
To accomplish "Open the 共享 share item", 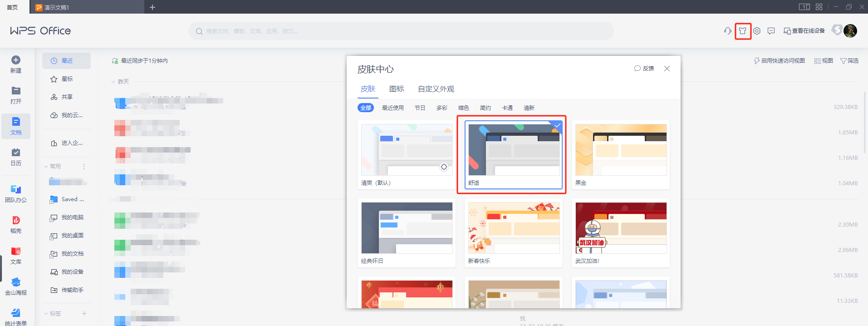I will [66, 97].
